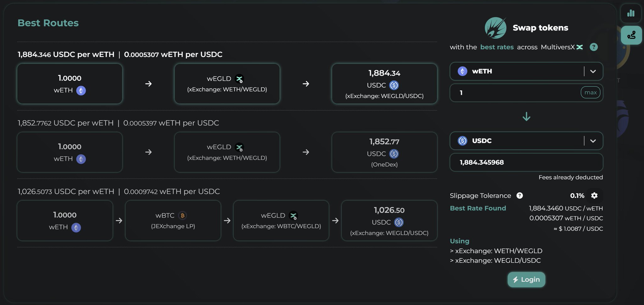Select the 1,884.34 USDC result card
This screenshot has height=305, width=644.
point(384,84)
